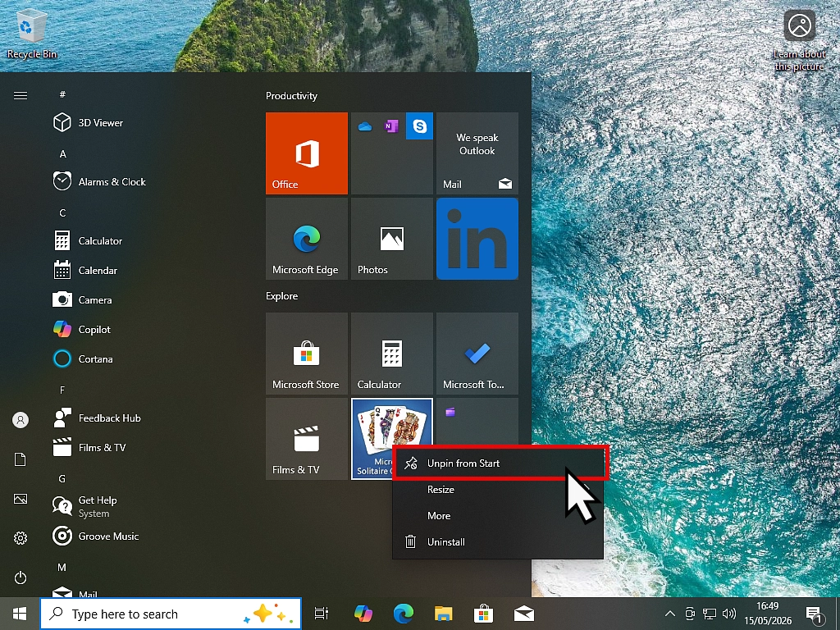Image resolution: width=840 pixels, height=630 pixels.
Task: Open the notification Action Center
Action: [814, 614]
